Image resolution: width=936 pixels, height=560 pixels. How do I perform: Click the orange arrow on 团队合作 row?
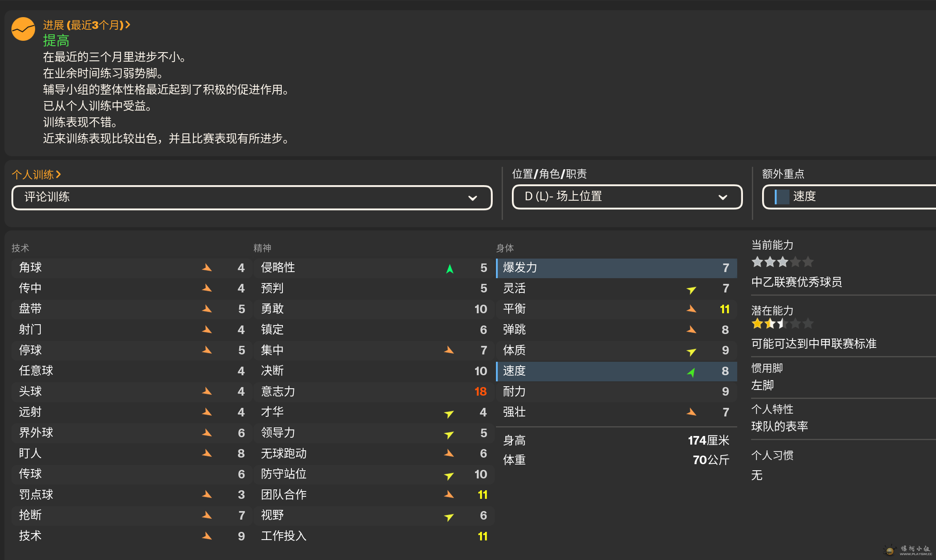[x=449, y=494]
